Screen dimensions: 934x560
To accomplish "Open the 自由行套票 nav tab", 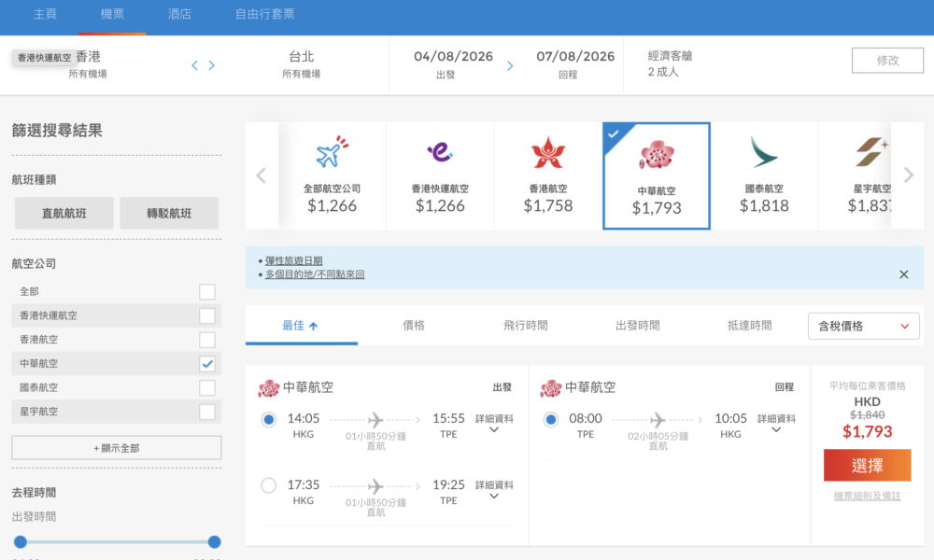I will [x=264, y=14].
